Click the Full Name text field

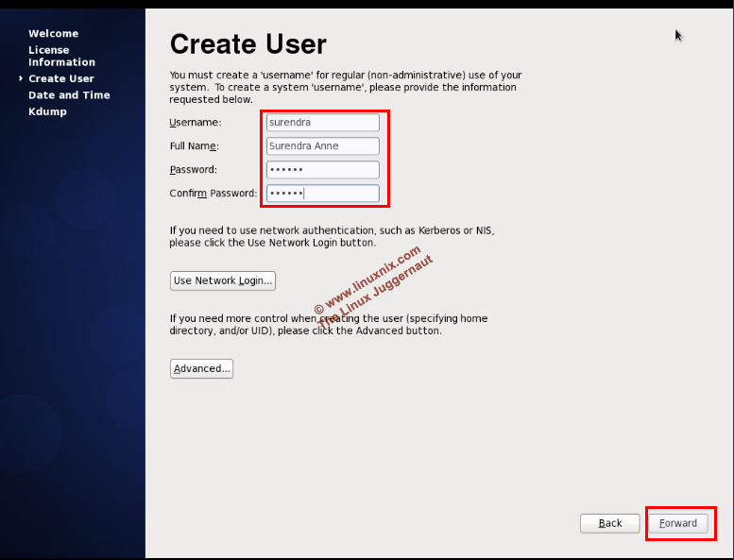point(322,146)
